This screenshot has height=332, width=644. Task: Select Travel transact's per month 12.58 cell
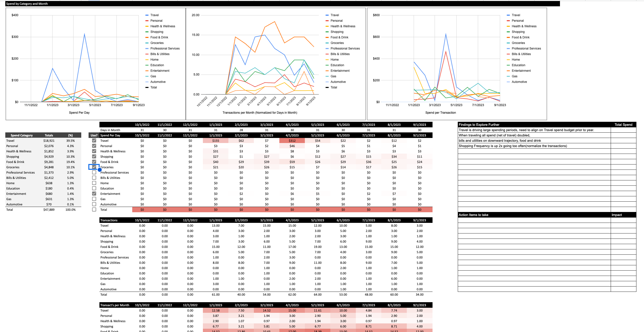(216, 310)
